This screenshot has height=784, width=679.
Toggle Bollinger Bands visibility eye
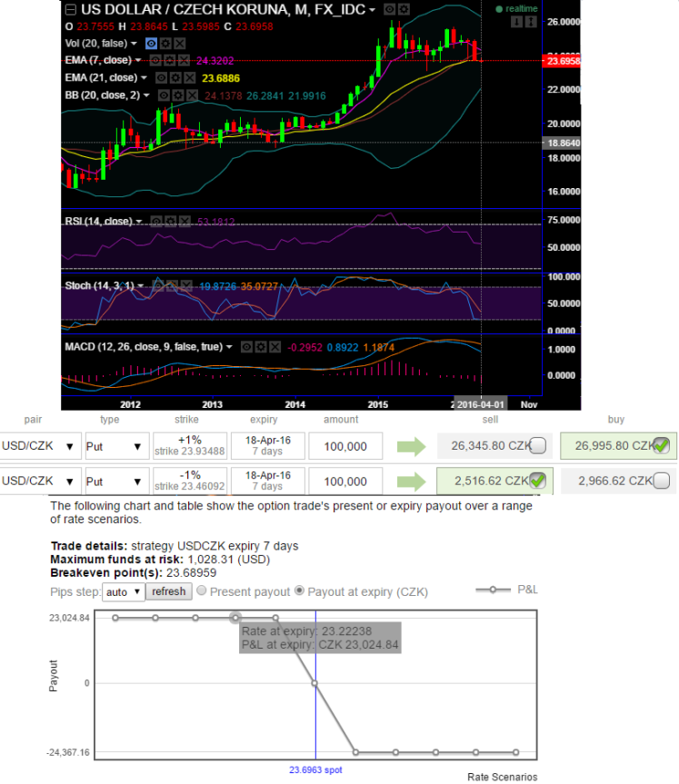point(165,95)
